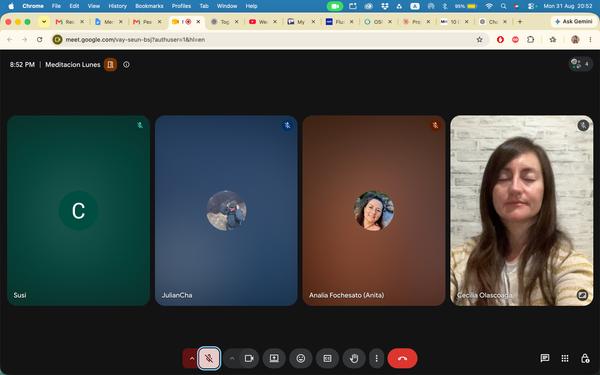
Task: Start presenting with share screen icon
Action: coord(274,359)
